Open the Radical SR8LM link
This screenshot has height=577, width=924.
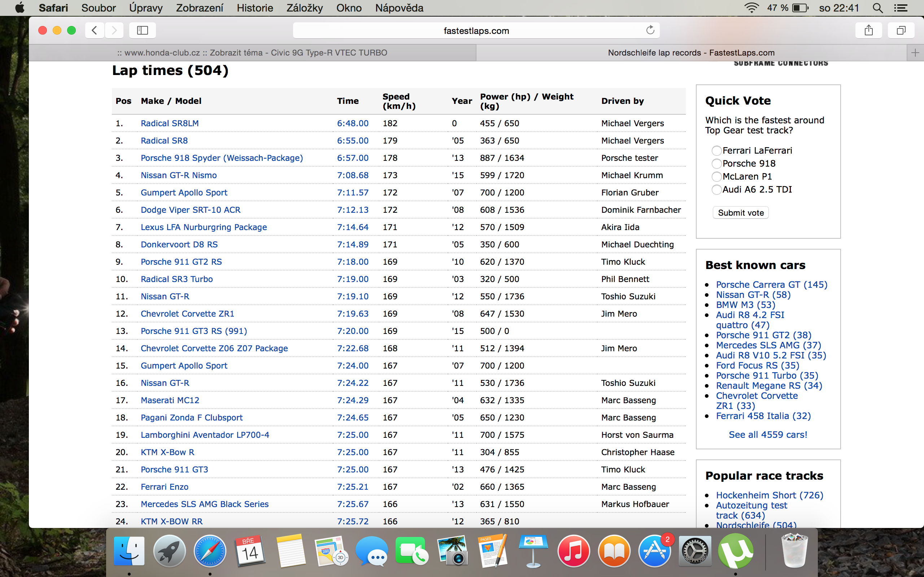coord(170,123)
